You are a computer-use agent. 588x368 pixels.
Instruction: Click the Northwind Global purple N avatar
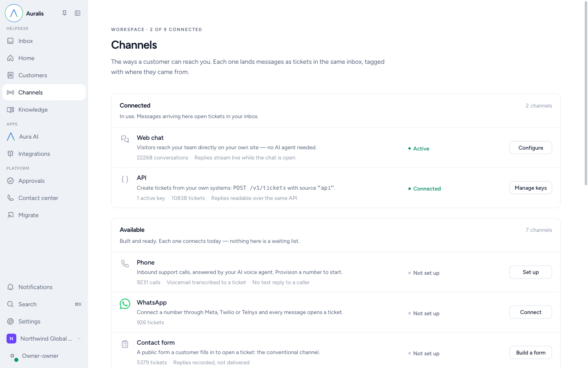[x=11, y=339]
